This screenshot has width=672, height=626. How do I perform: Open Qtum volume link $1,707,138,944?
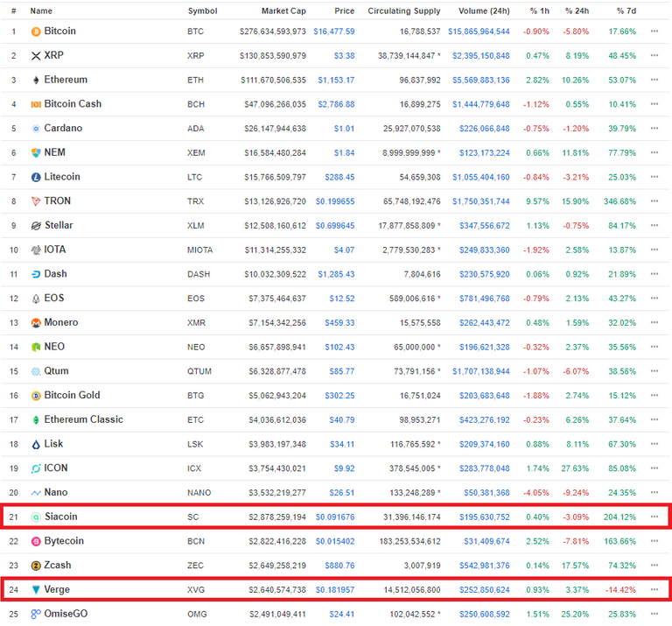click(481, 371)
